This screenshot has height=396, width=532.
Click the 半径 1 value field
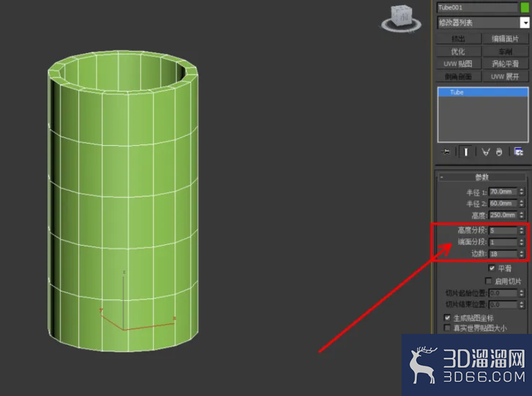click(x=503, y=192)
